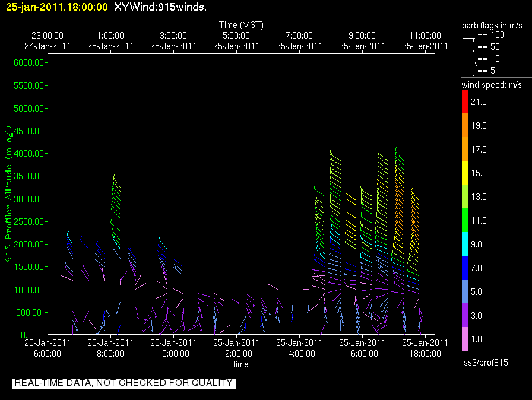Select the pink 1.0 wind-speed color band
The image size is (532, 400).
tap(465, 339)
